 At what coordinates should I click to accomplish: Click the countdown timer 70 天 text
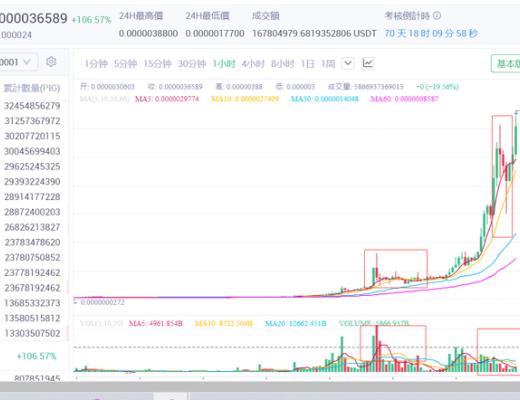point(431,33)
